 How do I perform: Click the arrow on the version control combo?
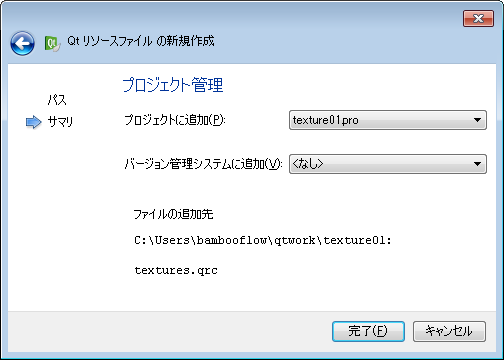(x=477, y=164)
